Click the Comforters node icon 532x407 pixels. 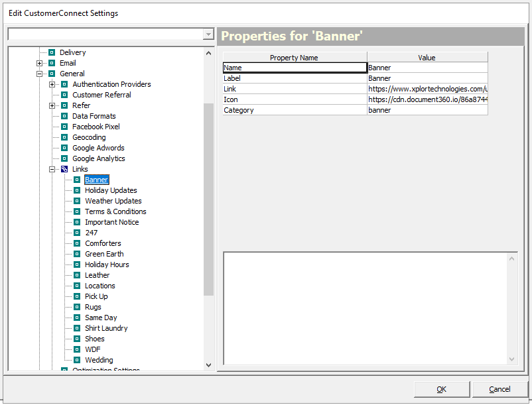[x=77, y=243]
